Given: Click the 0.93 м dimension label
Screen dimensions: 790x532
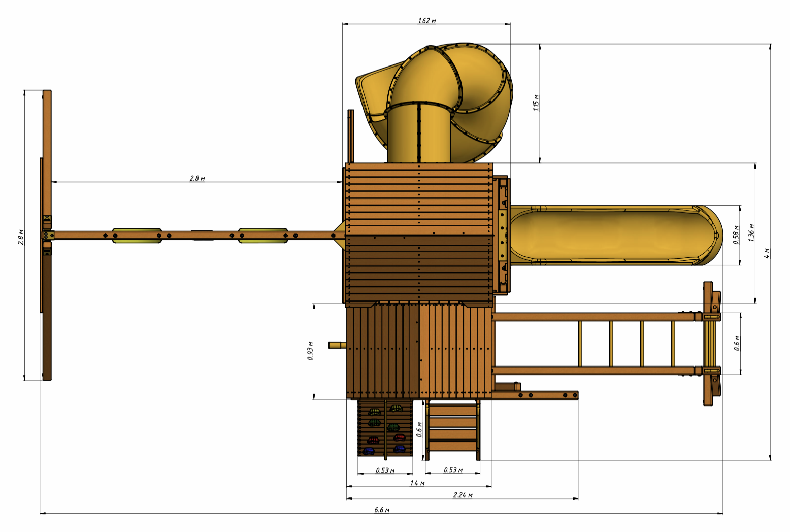Looking at the screenshot, I should point(310,351).
